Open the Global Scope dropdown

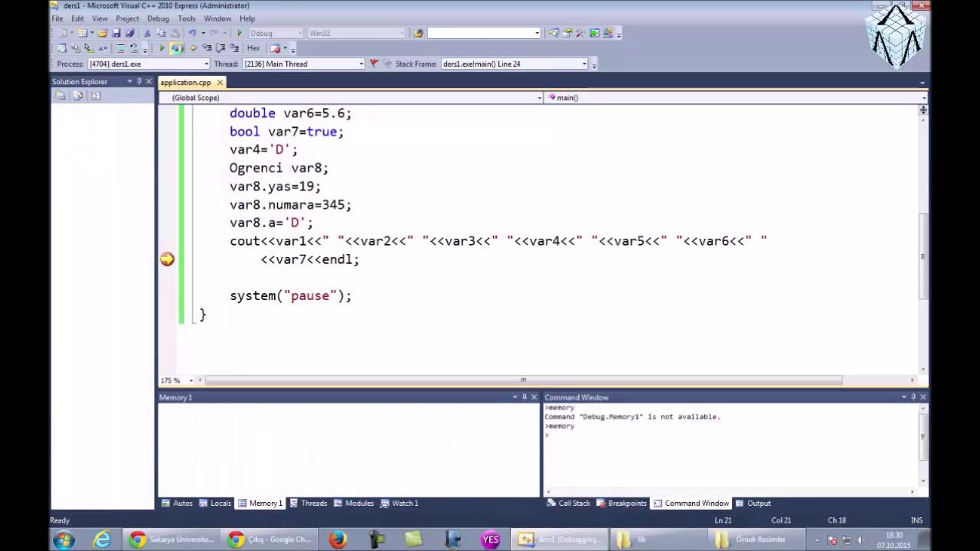point(539,97)
